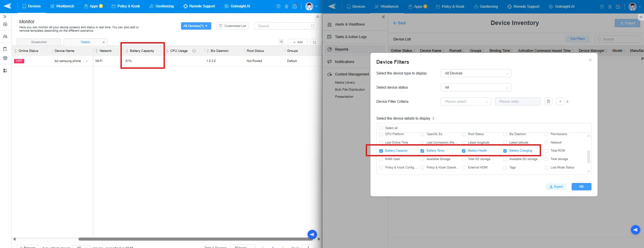Check the Available Storage checkbox

(x=422, y=159)
